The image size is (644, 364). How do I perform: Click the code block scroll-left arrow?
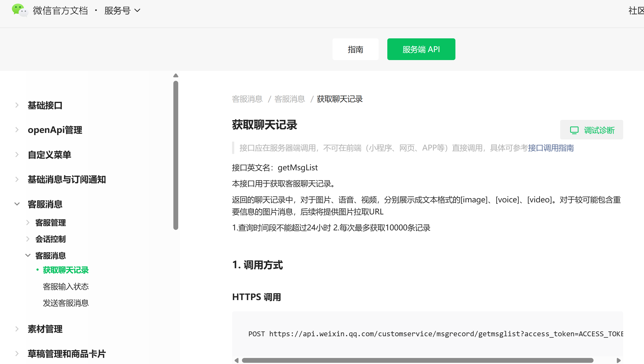(x=236, y=360)
